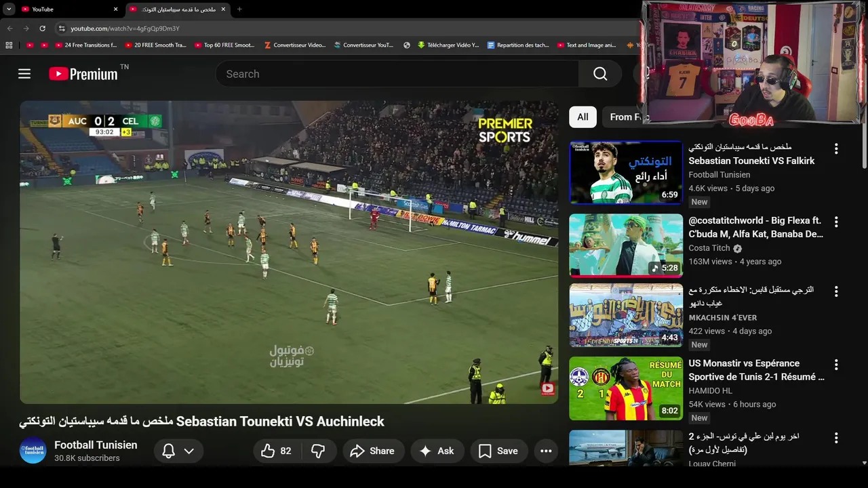Open Big Flexa ft. C'buda M title
The width and height of the screenshot is (868, 488).
[755, 227]
